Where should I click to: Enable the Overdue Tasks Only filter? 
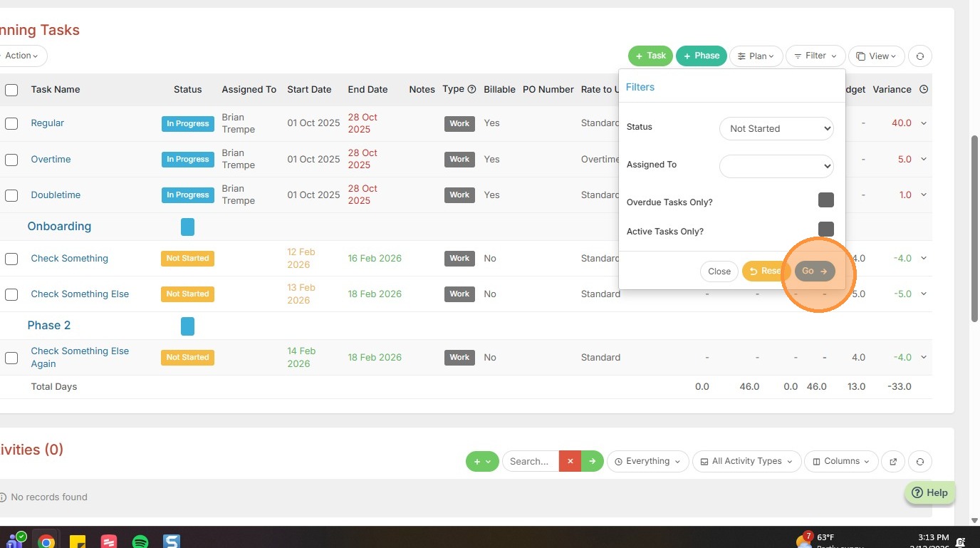(x=826, y=200)
